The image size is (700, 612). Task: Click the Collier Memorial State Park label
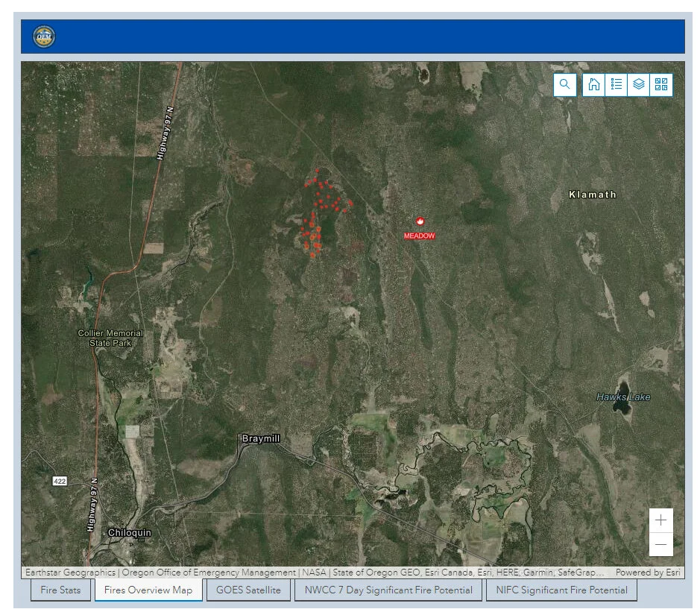click(x=110, y=338)
